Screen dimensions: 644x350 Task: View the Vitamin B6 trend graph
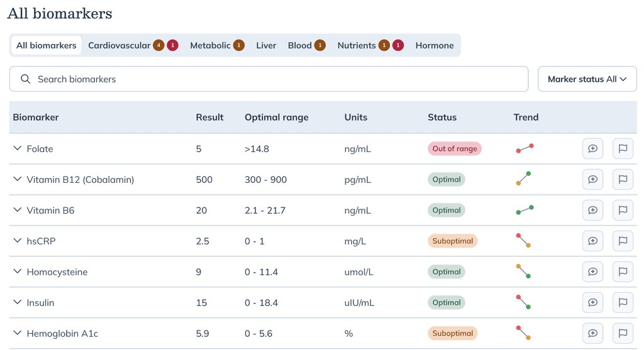tap(525, 210)
